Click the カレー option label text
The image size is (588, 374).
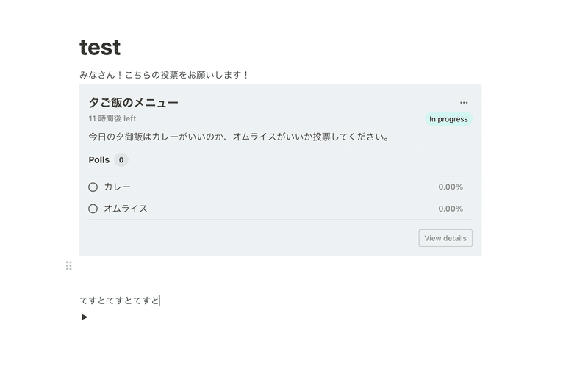click(x=117, y=187)
